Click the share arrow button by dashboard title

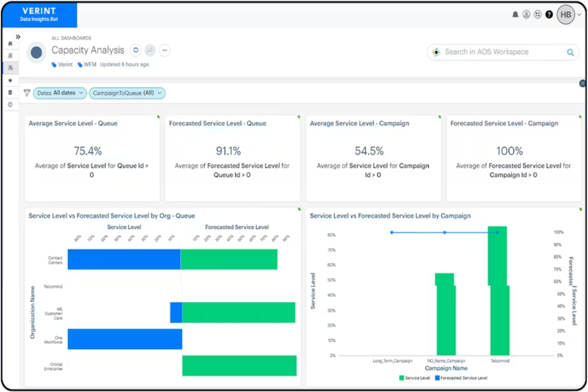pyautogui.click(x=150, y=50)
